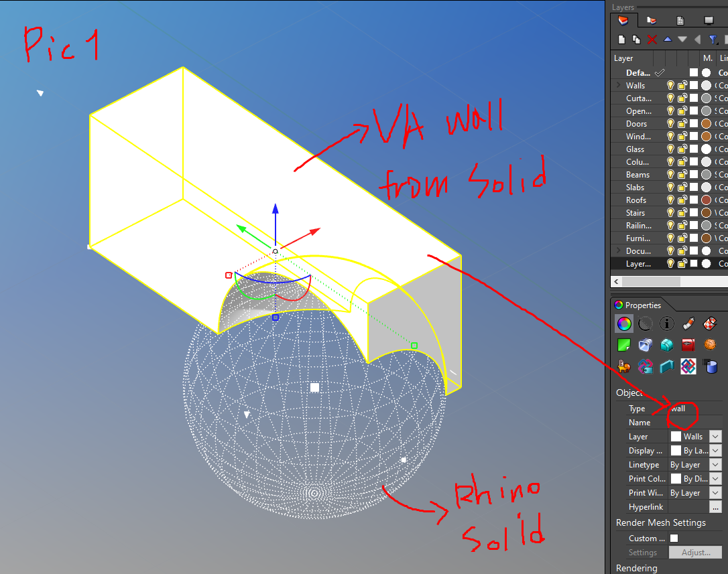Switch to the document page panel tab

pos(680,20)
